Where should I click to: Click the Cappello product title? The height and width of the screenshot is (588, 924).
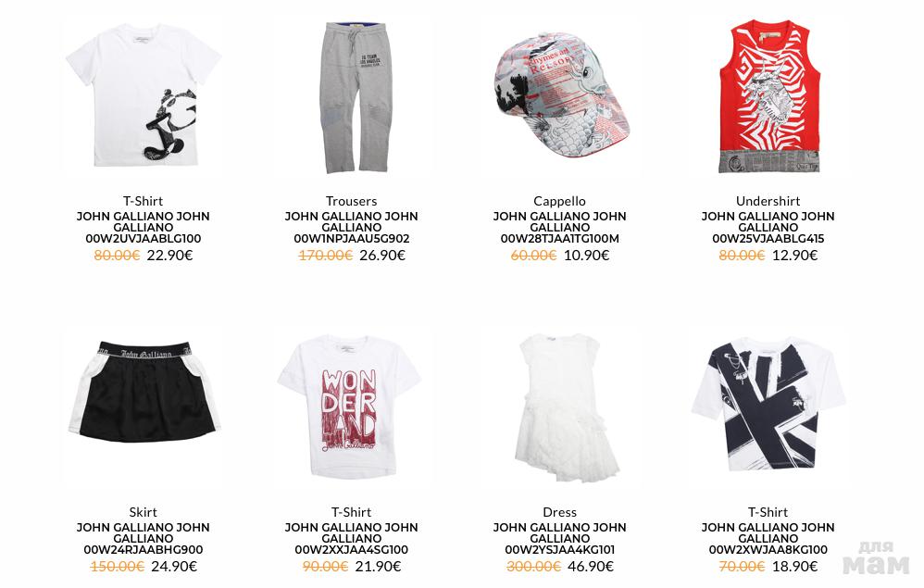click(x=560, y=201)
